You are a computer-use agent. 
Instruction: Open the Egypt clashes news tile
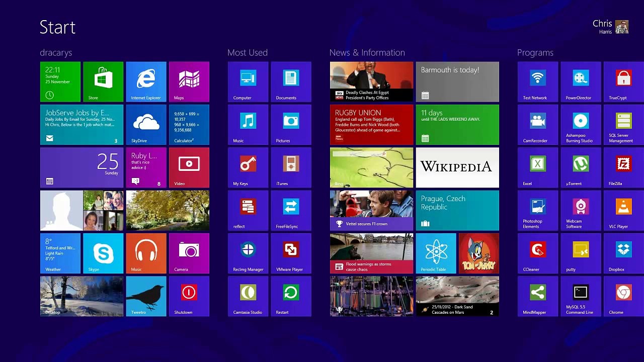(x=371, y=82)
